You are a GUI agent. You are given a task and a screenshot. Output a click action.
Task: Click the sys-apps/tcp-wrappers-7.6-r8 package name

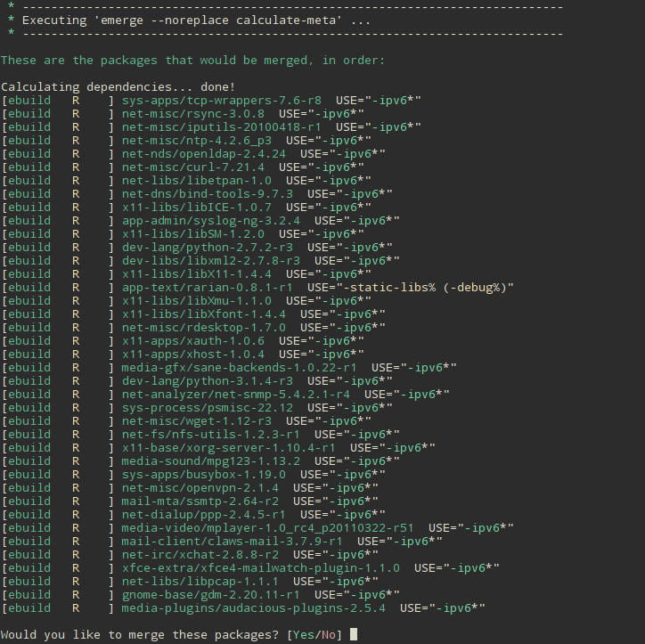tap(221, 101)
